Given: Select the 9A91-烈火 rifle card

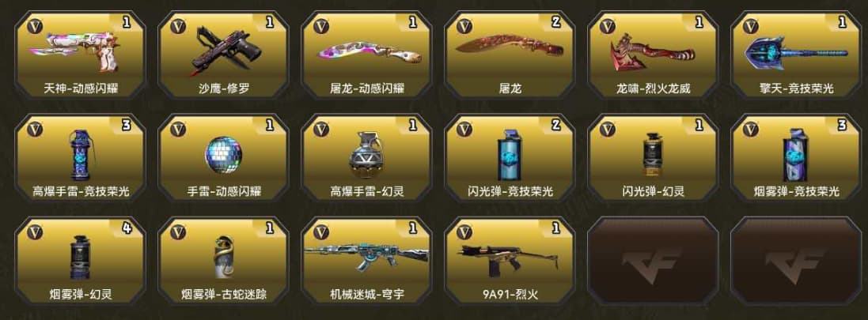Looking at the screenshot, I should 510,260.
